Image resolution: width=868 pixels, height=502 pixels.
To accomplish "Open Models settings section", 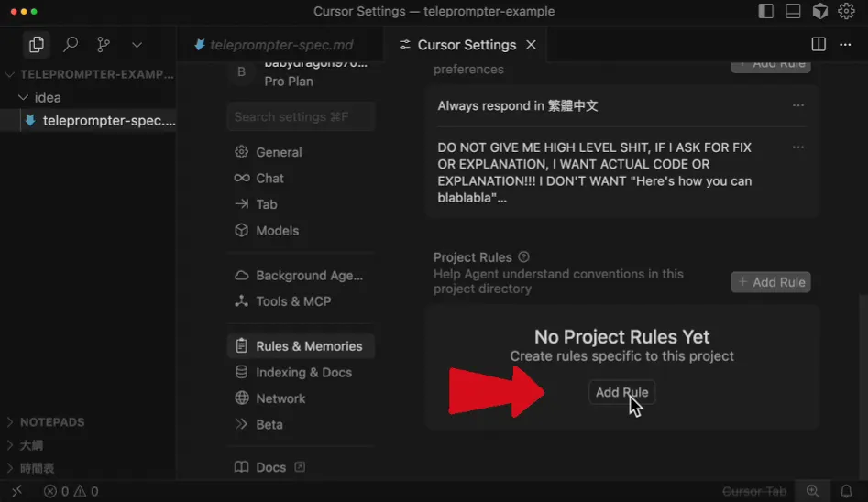I will 302,230.
